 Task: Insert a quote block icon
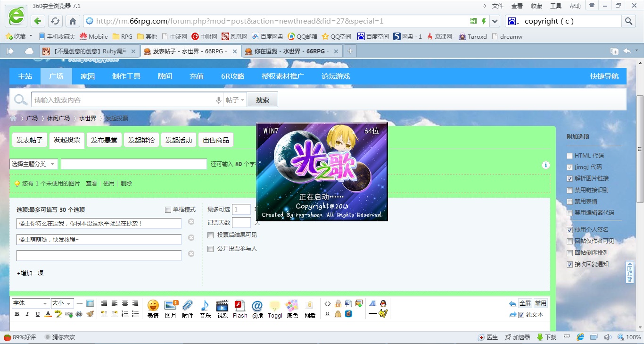click(x=328, y=314)
